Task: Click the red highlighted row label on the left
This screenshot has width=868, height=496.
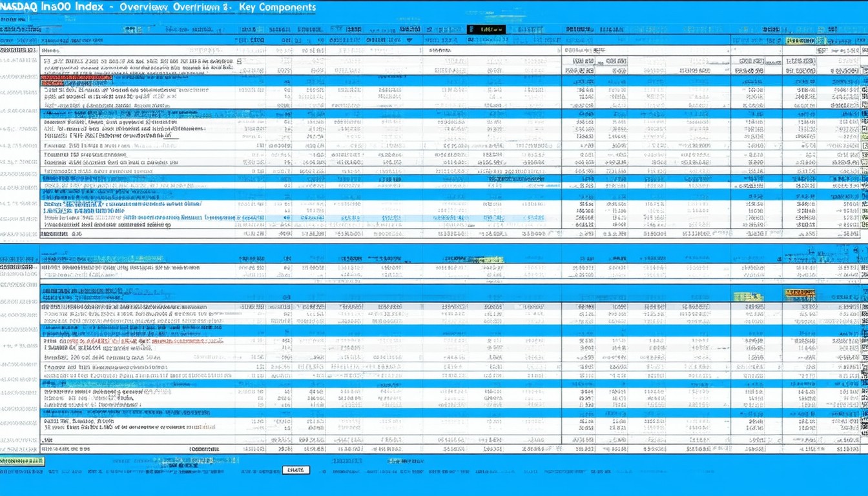Action: pyautogui.click(x=76, y=78)
